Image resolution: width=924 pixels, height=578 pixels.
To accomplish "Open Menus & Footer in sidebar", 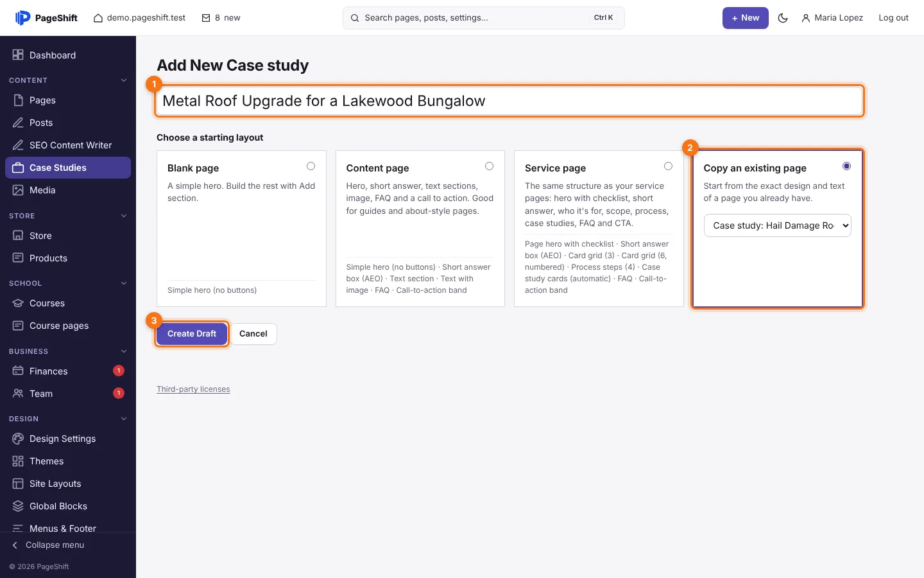I will (68, 527).
